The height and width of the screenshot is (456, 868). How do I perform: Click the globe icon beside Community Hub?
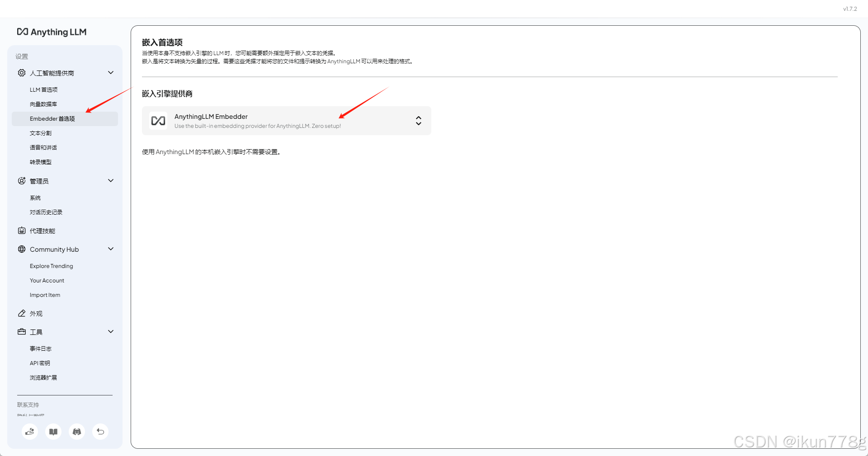click(22, 249)
